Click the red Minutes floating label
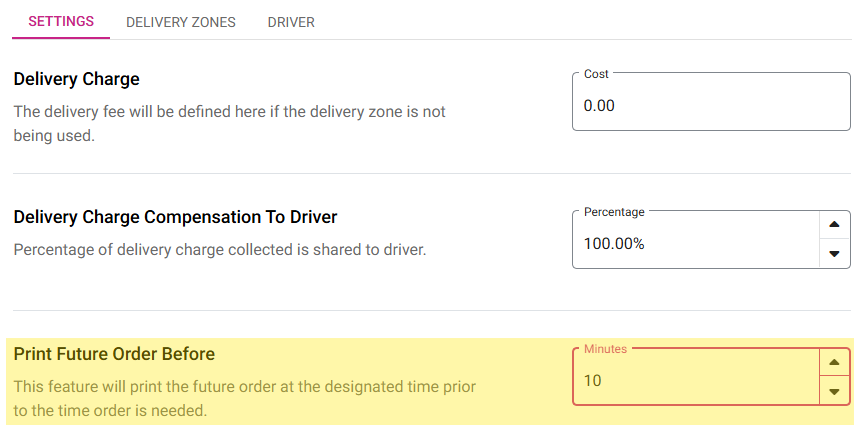Image resolution: width=855 pixels, height=427 pixels. [x=605, y=349]
